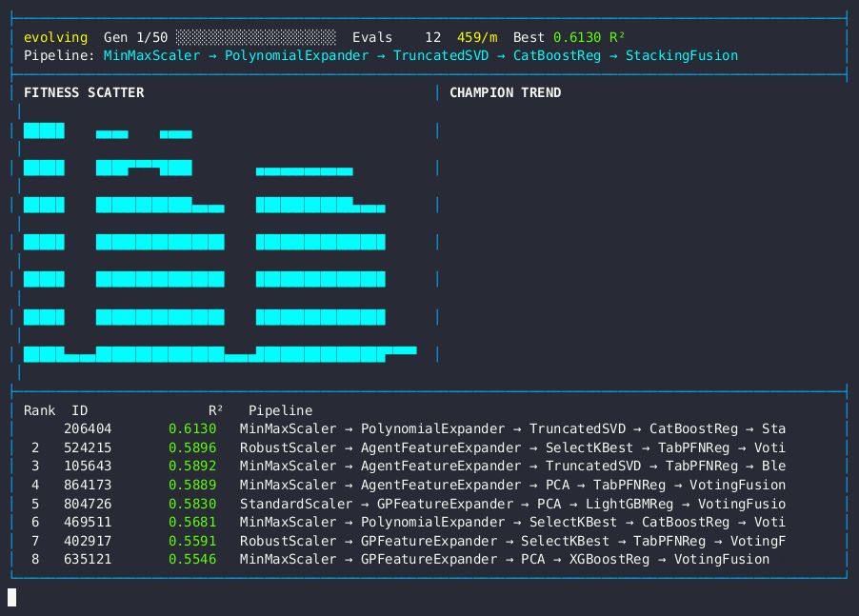
Task: Click the "R²" column header
Action: [x=216, y=410]
